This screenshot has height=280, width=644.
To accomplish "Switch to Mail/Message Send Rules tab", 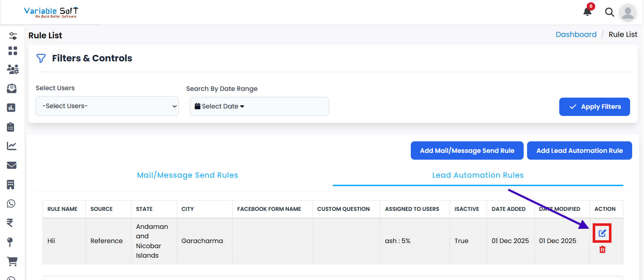I will point(187,175).
